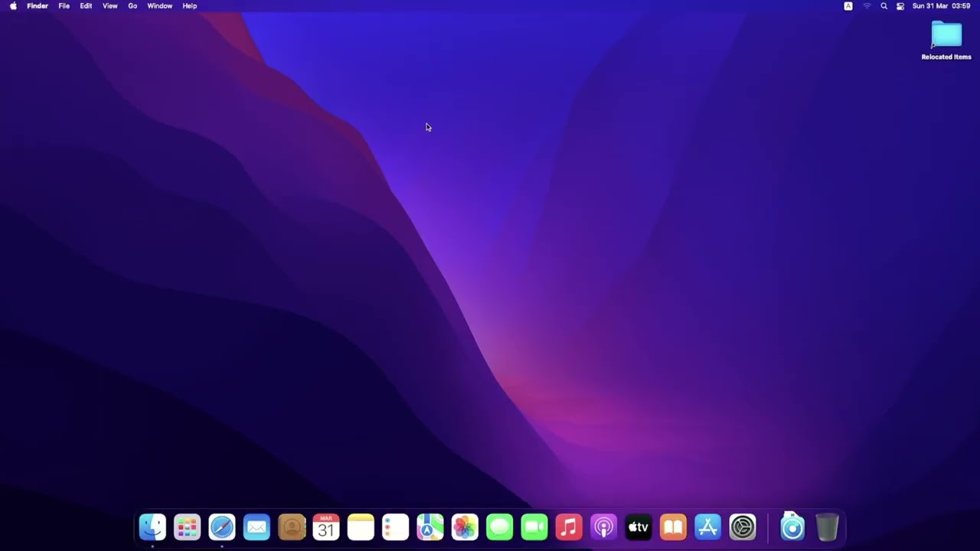This screenshot has height=551, width=980.
Task: Open the Trash in the Dock
Action: 828,527
